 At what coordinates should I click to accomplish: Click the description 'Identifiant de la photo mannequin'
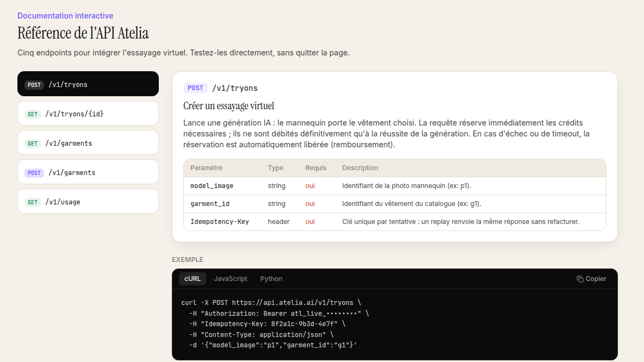tap(407, 186)
